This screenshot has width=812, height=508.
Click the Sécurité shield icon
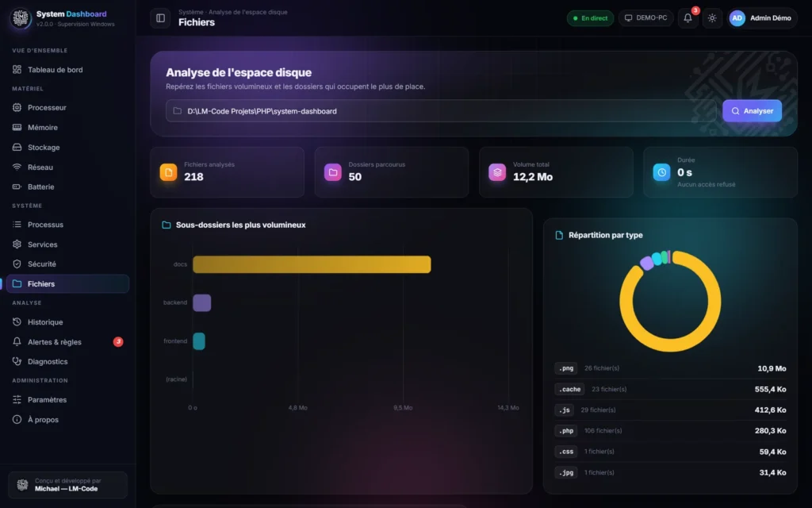pyautogui.click(x=17, y=264)
